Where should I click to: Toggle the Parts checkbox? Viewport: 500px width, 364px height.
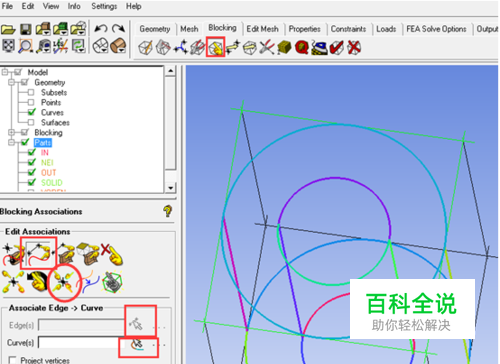pos(25,142)
